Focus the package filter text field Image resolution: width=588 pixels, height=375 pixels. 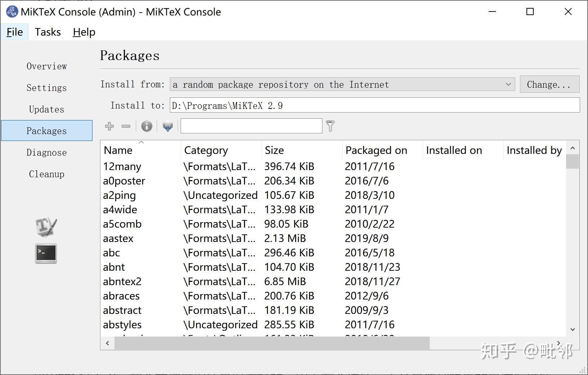point(251,126)
